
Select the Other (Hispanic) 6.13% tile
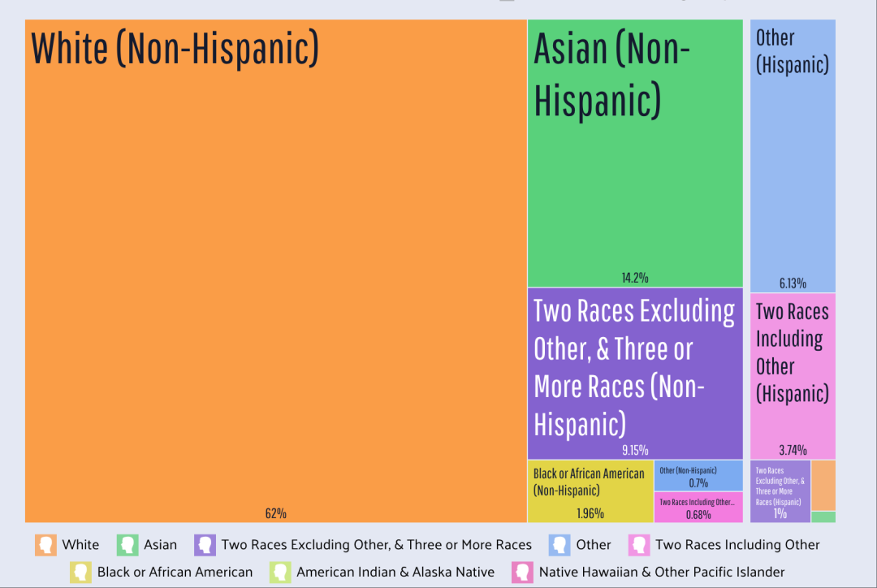[x=792, y=162]
